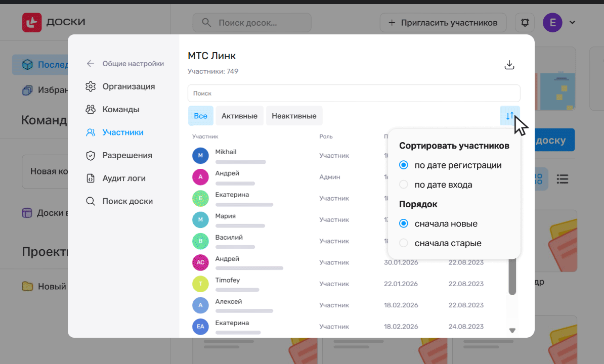The width and height of the screenshot is (604, 364).
Task: Switch to the Неактивные filter tab
Action: point(294,116)
